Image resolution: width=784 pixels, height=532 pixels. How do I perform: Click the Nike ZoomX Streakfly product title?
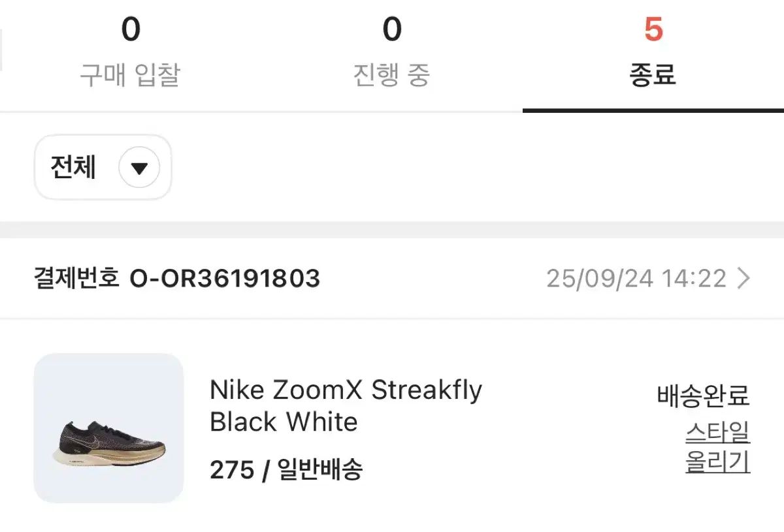[346, 390]
